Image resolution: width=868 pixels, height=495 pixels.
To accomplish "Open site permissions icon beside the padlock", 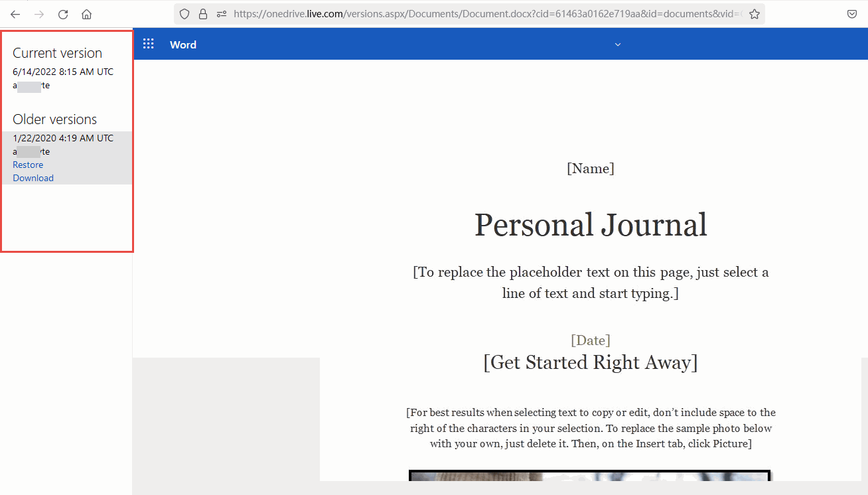I will point(222,14).
